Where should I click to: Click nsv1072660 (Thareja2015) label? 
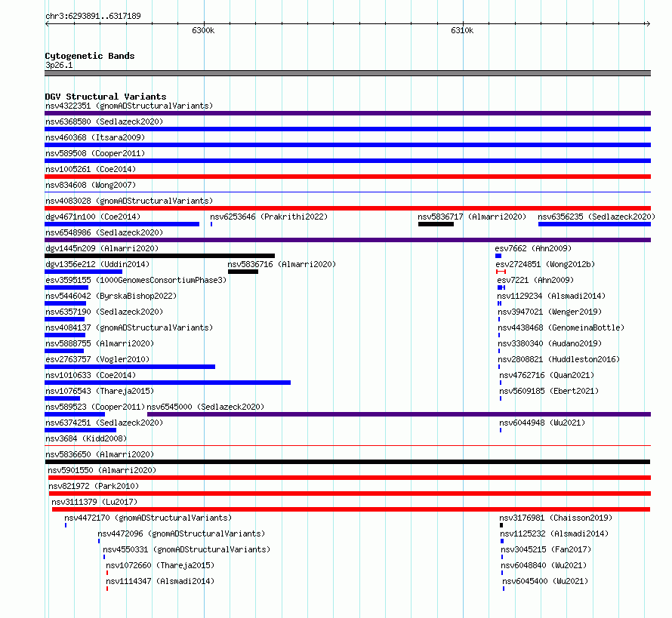[x=160, y=565]
